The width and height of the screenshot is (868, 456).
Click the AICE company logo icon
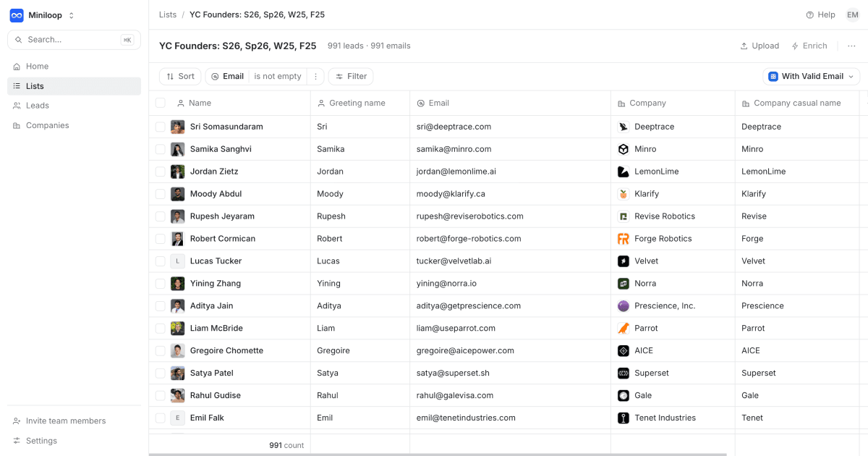[624, 351]
